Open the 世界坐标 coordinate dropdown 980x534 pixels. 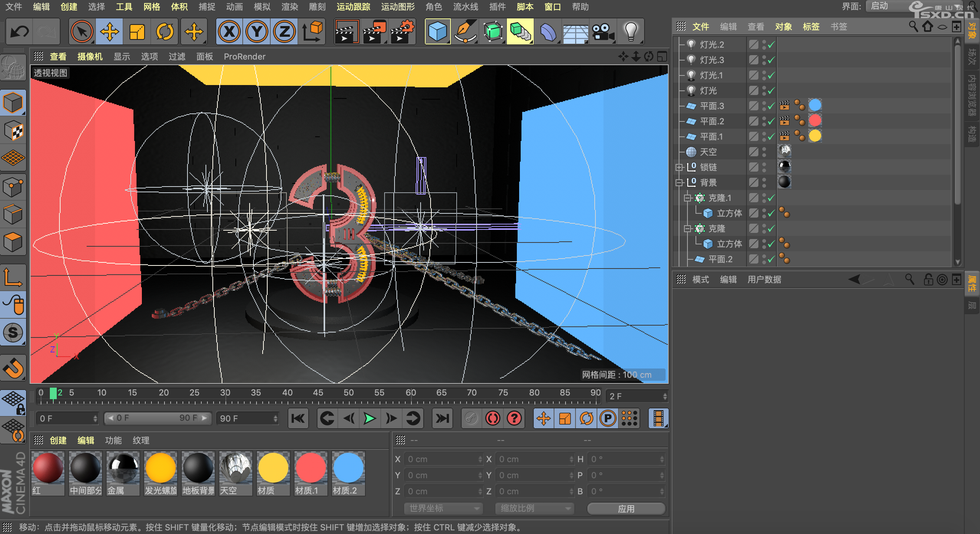tap(444, 508)
